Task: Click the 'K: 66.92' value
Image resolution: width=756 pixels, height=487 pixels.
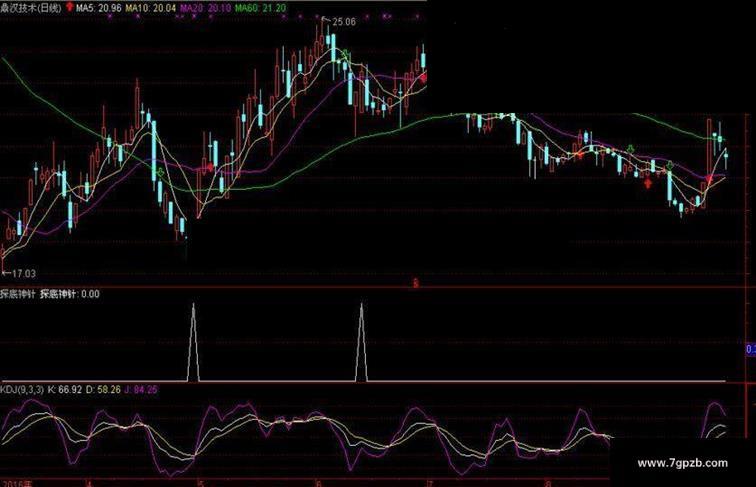Action: click(x=65, y=389)
